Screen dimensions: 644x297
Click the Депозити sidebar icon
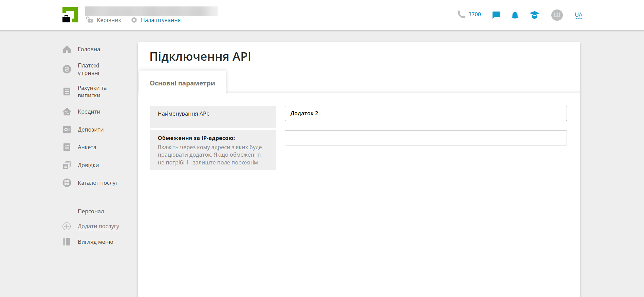click(67, 130)
